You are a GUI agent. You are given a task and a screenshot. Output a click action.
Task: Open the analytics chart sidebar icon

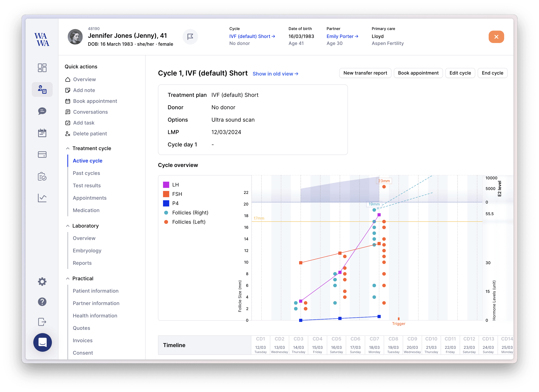pos(42,198)
